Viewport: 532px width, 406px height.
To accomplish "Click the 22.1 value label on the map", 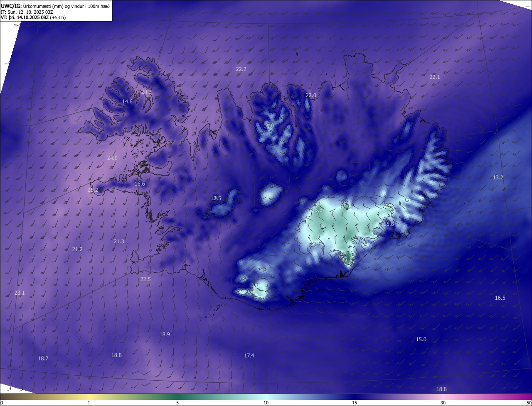I will tap(435, 77).
